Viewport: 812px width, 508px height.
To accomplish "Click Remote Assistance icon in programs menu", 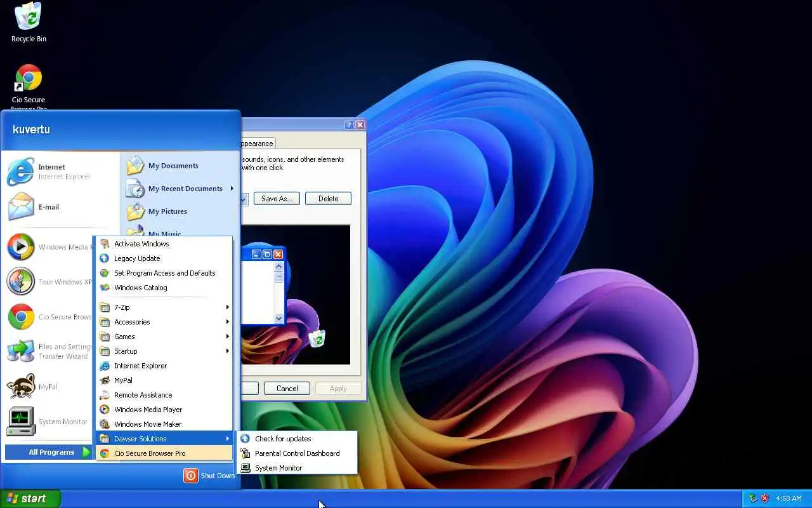I will pyautogui.click(x=105, y=395).
